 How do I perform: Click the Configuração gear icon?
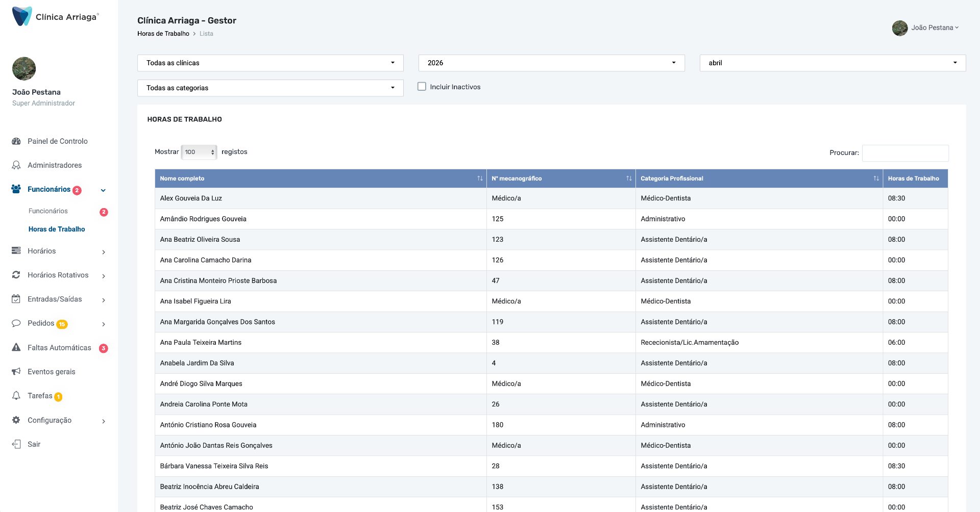(x=16, y=420)
